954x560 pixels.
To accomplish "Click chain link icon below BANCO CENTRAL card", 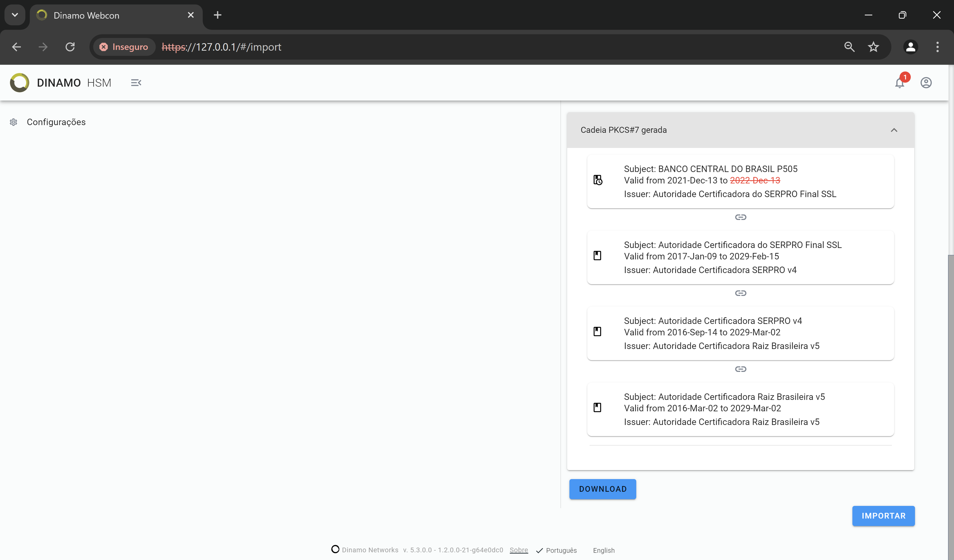I will [x=741, y=217].
